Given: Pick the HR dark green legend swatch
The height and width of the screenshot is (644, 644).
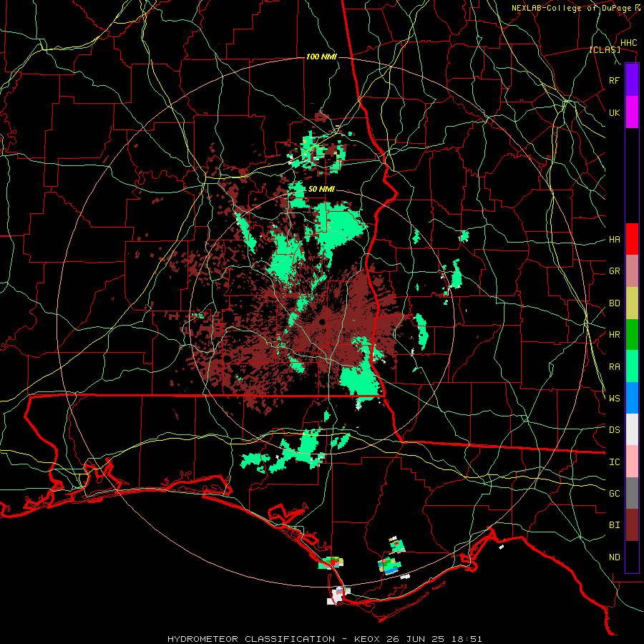Looking at the screenshot, I should tap(632, 335).
